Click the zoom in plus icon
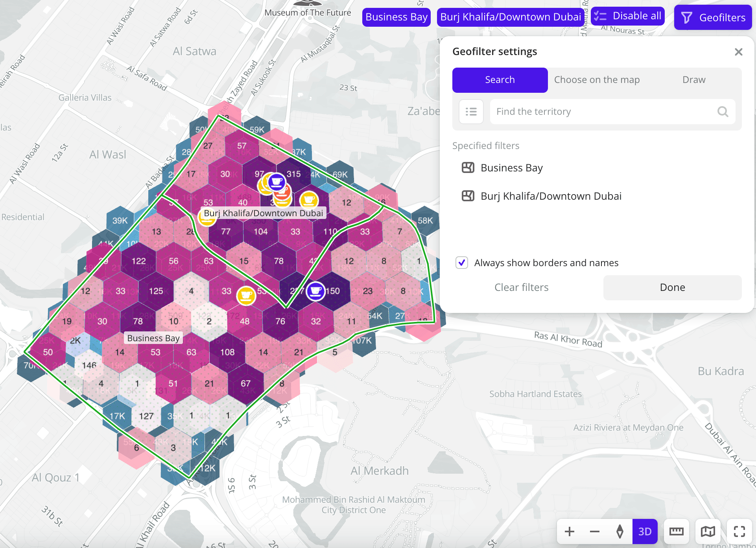 click(569, 532)
